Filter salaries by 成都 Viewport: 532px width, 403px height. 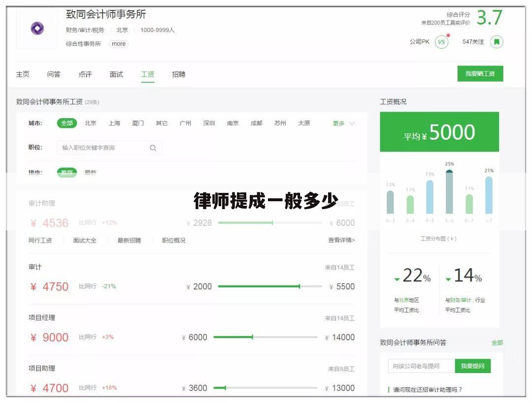(257, 123)
